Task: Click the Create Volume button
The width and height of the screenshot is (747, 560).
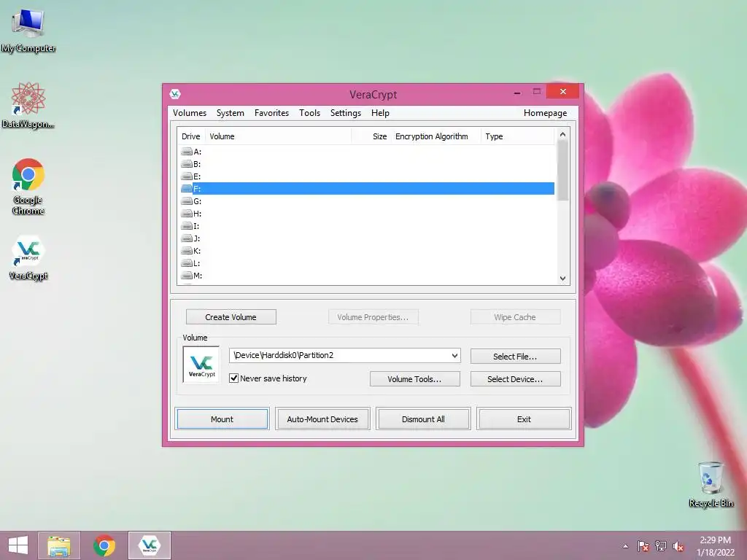Action: tap(231, 317)
